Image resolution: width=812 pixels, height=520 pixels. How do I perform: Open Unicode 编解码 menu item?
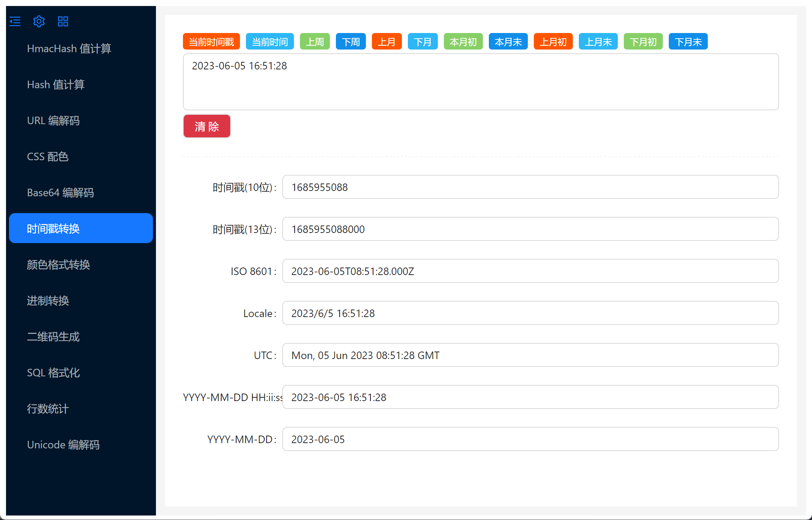63,445
